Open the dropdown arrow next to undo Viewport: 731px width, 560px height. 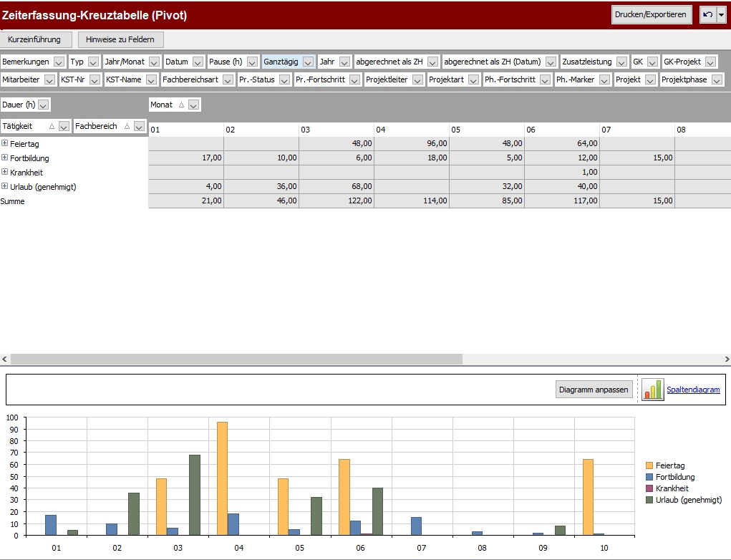tap(721, 15)
